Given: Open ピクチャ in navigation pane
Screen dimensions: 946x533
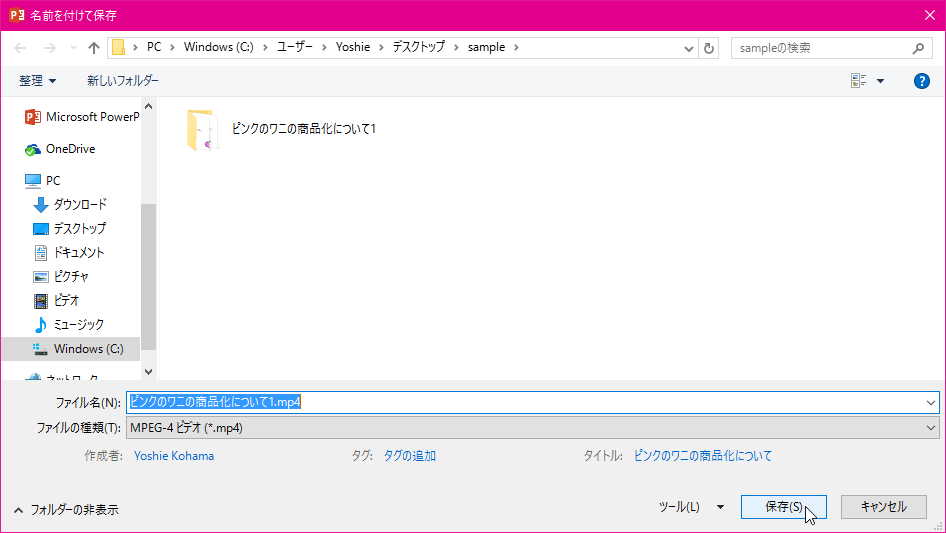Looking at the screenshot, I should pyautogui.click(x=61, y=276).
